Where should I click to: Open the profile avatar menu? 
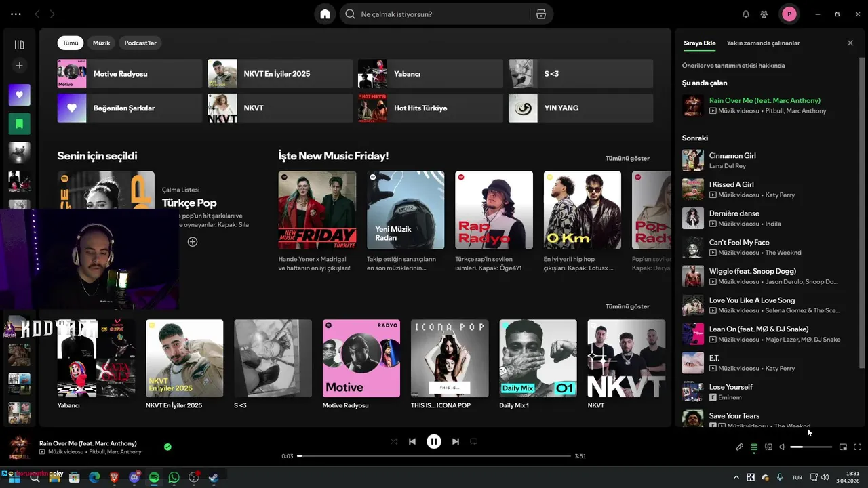pos(789,14)
